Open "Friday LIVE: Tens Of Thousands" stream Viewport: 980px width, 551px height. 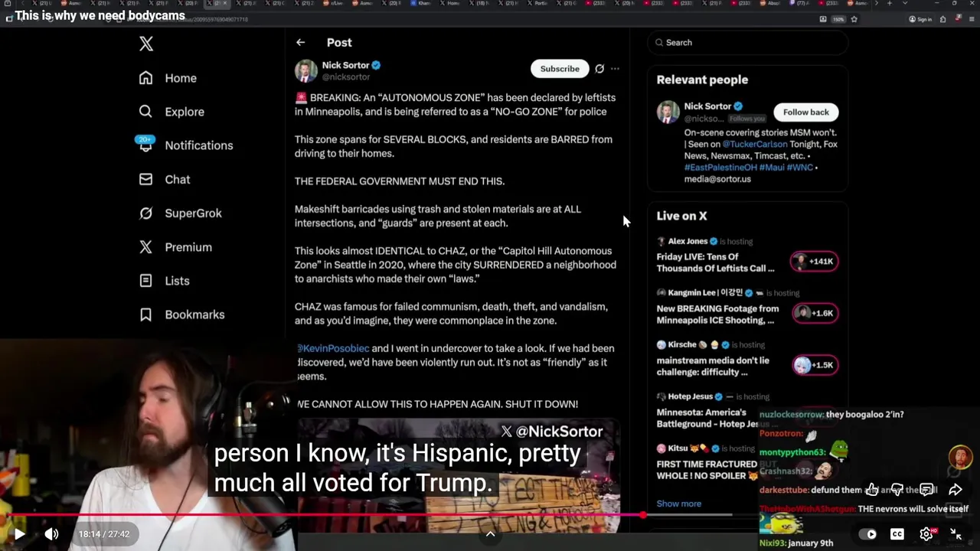pyautogui.click(x=716, y=262)
